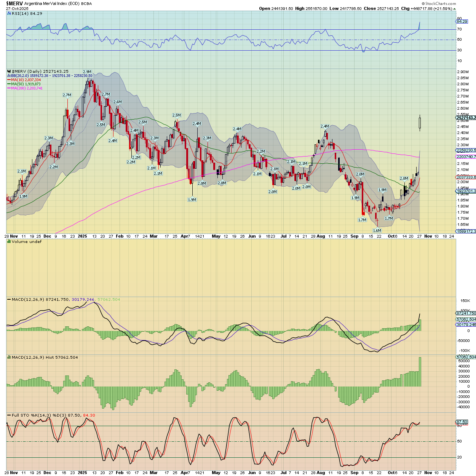Click the 1.6M September low label
The width and height of the screenshot is (476, 476).
click(x=377, y=230)
